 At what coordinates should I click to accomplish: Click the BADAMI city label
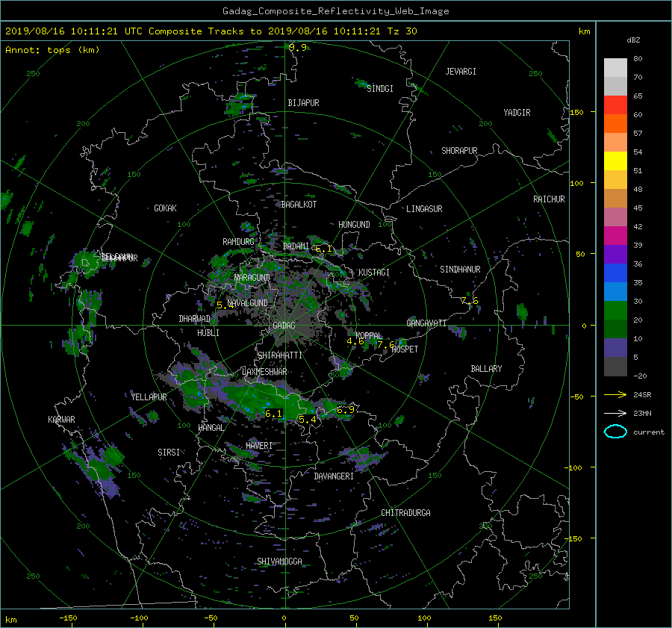296,246
